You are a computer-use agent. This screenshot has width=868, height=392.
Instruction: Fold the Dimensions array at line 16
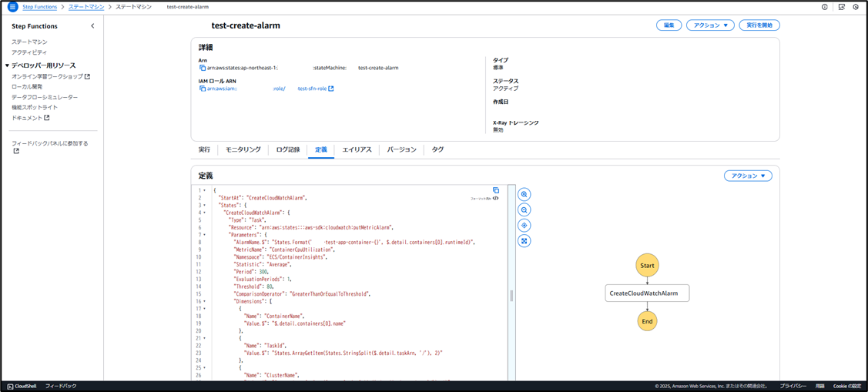[x=204, y=300]
